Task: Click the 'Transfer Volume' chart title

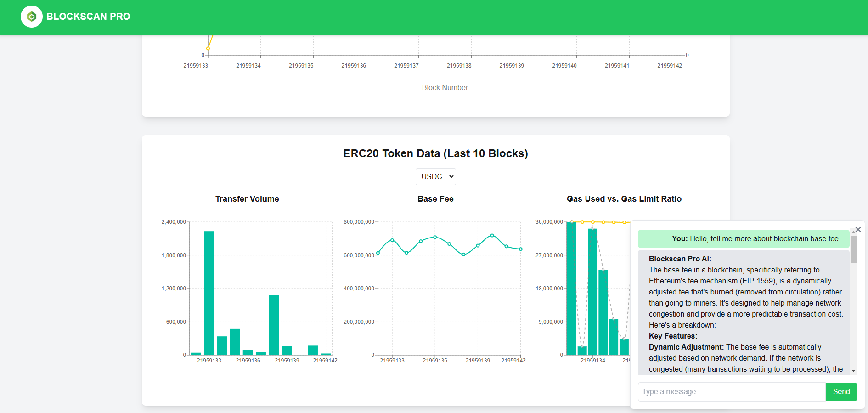Action: (247, 199)
